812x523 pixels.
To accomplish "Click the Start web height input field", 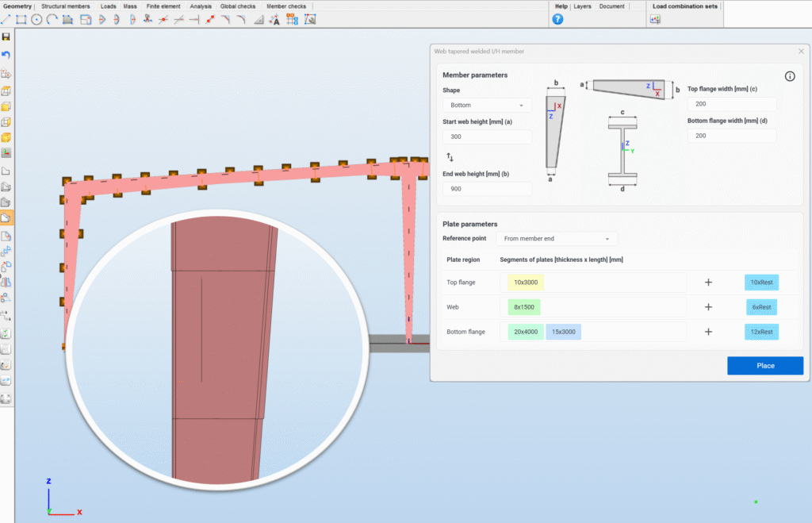I will click(x=487, y=137).
